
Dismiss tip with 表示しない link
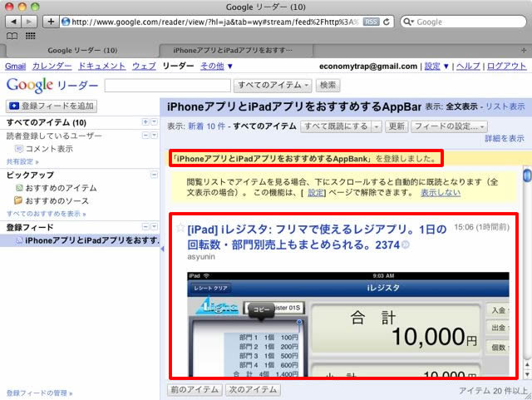(441, 193)
